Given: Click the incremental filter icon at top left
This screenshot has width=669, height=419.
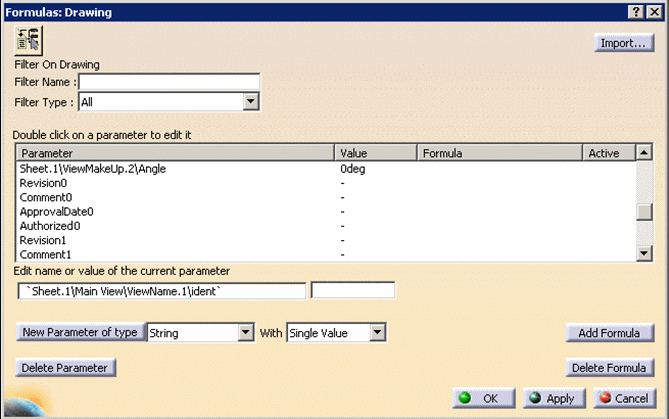Looking at the screenshot, I should pyautogui.click(x=27, y=41).
